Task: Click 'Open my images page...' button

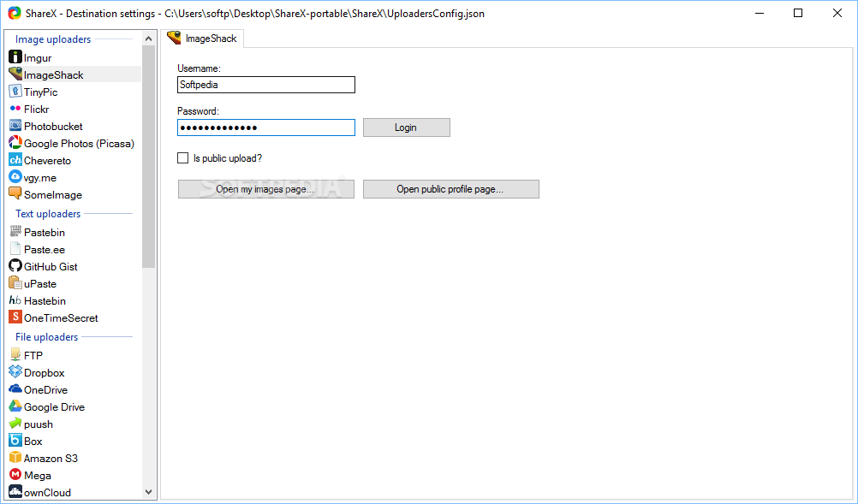Action: [x=266, y=189]
